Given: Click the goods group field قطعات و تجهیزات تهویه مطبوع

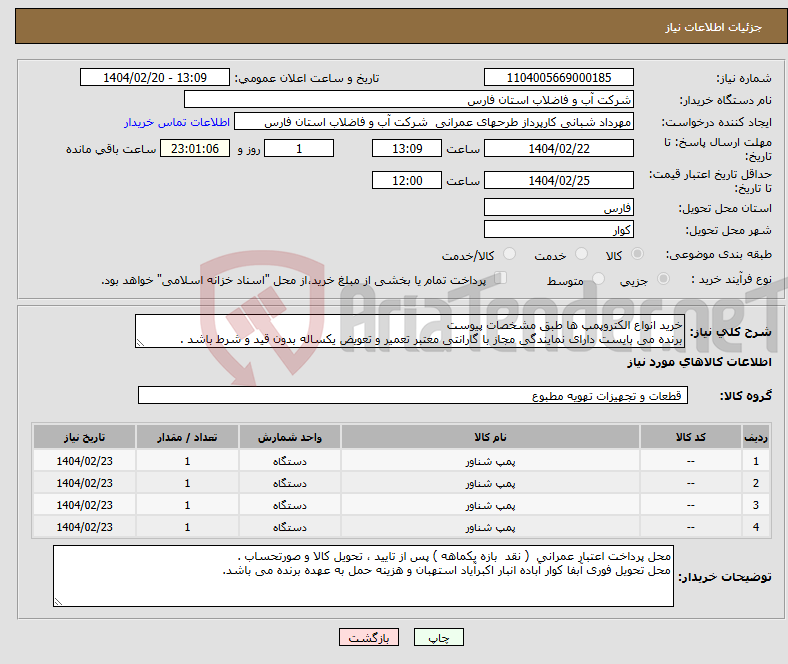Looking at the screenshot, I should [x=413, y=395].
